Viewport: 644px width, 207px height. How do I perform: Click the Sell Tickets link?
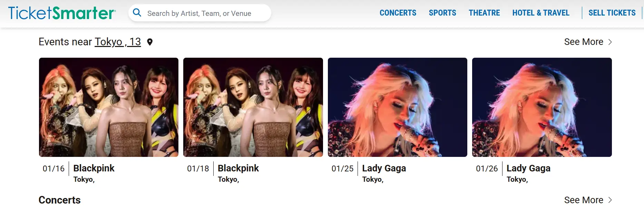click(x=612, y=13)
